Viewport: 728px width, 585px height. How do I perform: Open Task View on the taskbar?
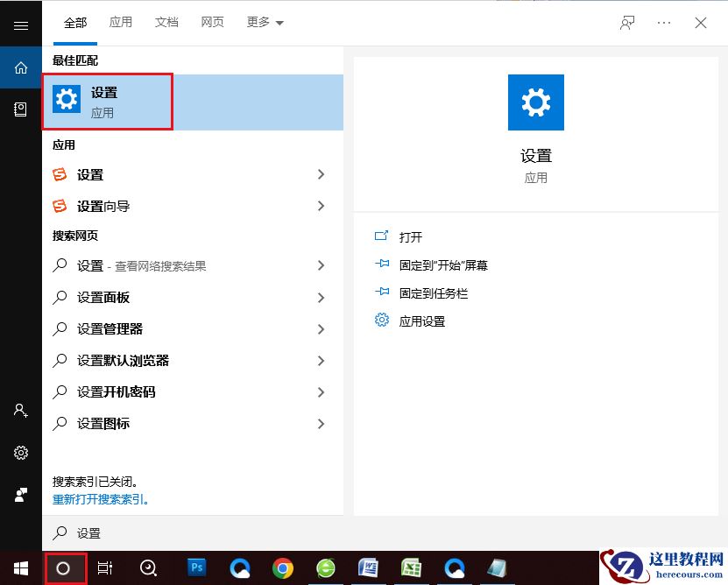click(105, 568)
